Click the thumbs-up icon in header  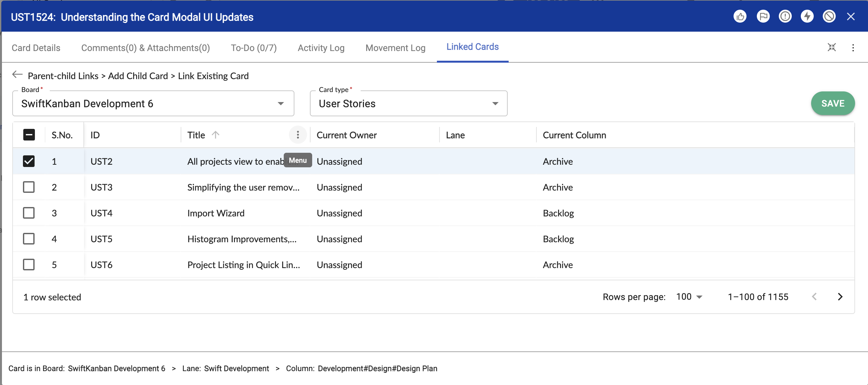click(x=740, y=16)
